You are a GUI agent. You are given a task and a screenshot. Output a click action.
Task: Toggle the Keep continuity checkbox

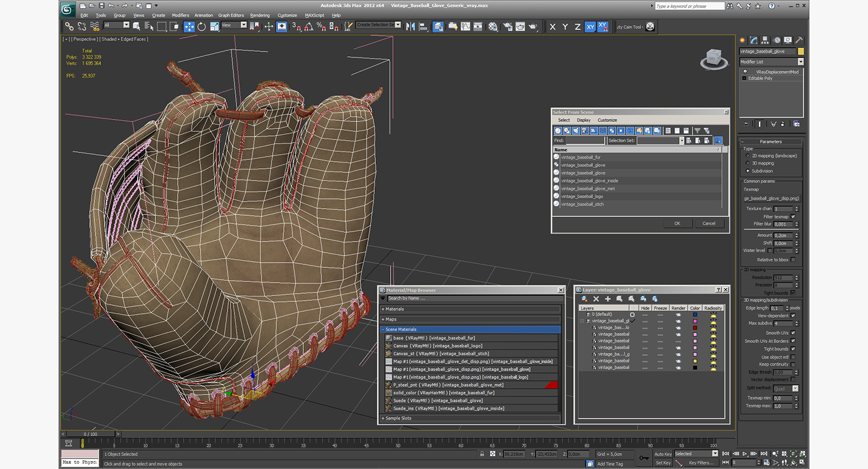(x=793, y=365)
